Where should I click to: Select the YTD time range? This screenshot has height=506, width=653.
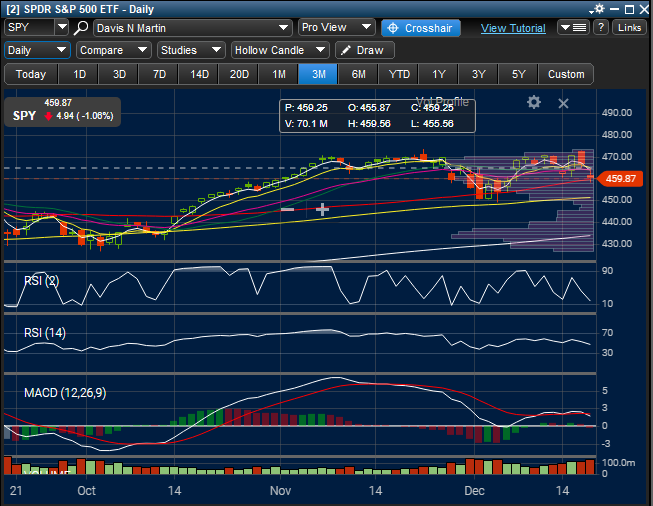[x=399, y=74]
